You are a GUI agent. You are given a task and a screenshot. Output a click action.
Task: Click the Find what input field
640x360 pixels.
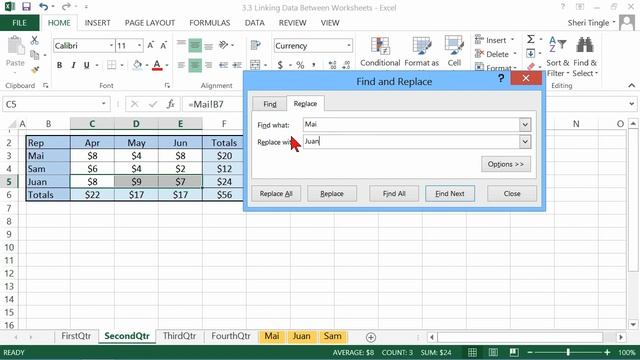(x=411, y=124)
